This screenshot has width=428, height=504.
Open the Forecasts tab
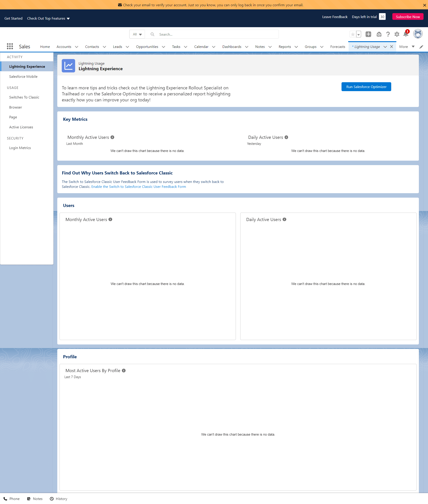coord(337,47)
